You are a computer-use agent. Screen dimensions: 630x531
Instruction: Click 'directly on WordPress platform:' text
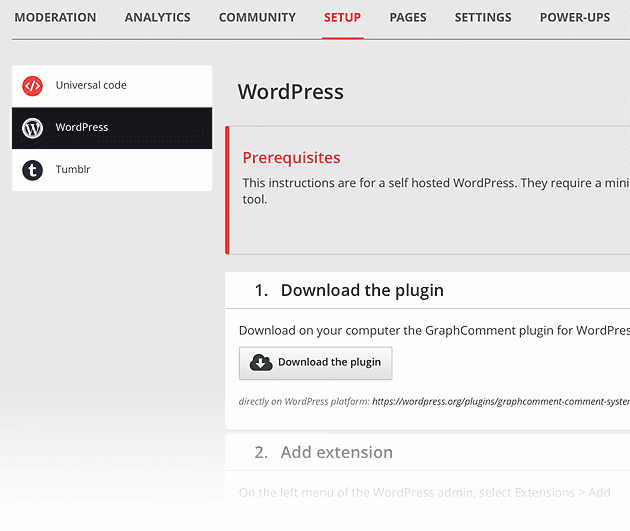click(x=304, y=401)
